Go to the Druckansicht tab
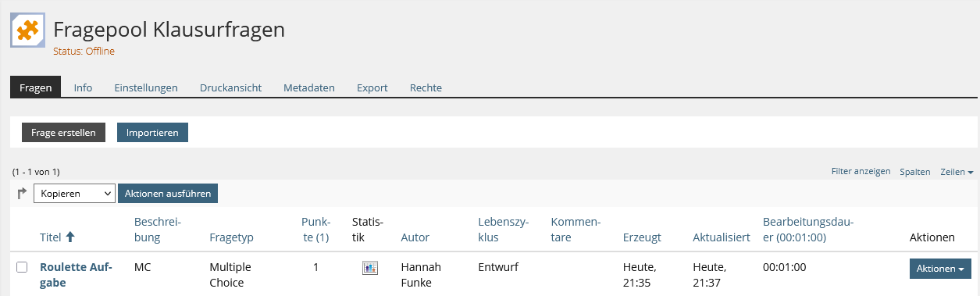 230,87
